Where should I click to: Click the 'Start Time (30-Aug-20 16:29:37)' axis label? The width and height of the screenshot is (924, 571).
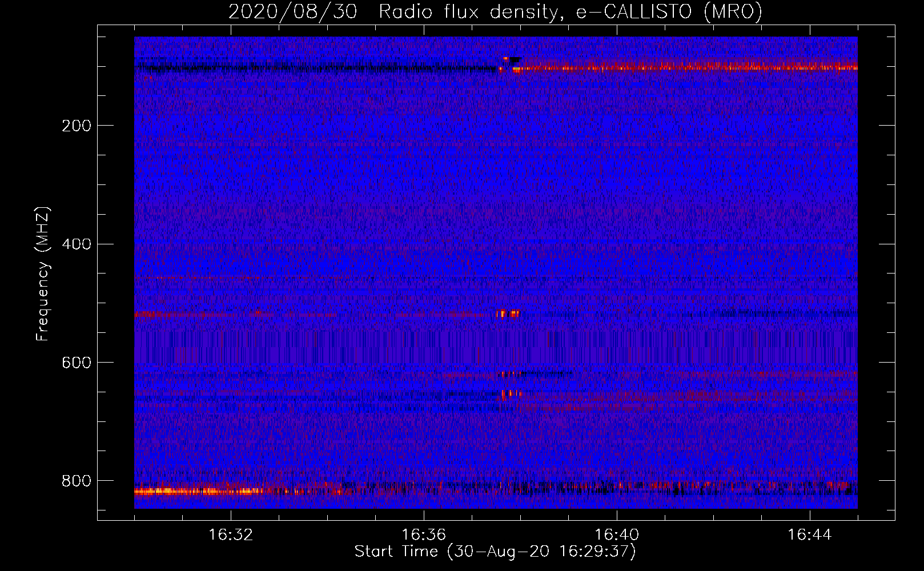coord(495,552)
